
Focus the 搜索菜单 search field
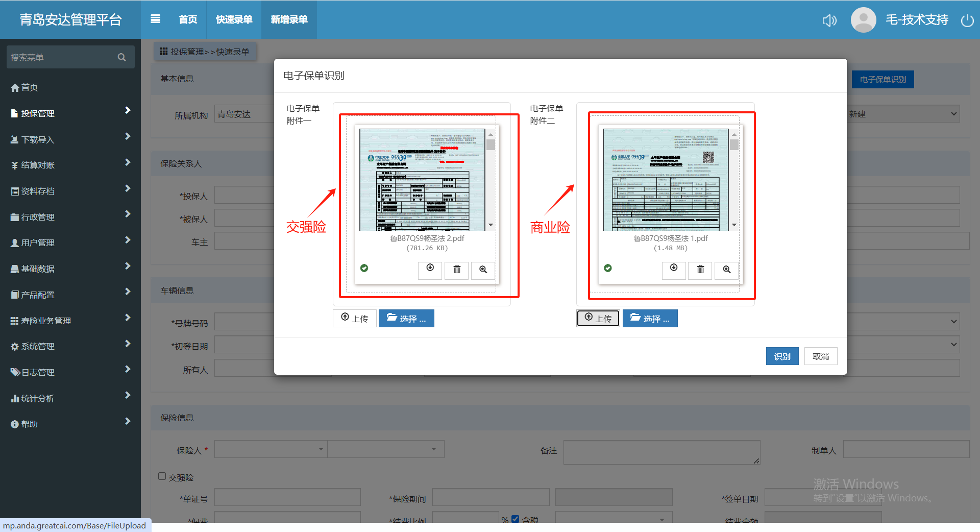70,57
